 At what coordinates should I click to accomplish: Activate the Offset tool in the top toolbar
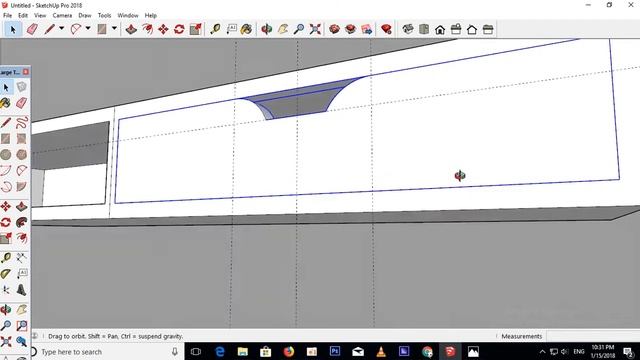tap(147, 29)
